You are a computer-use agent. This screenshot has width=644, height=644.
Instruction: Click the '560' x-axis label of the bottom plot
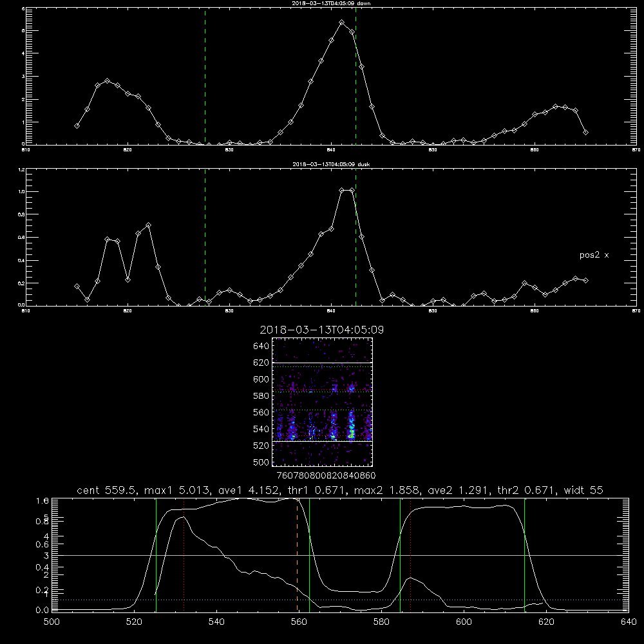(299, 622)
